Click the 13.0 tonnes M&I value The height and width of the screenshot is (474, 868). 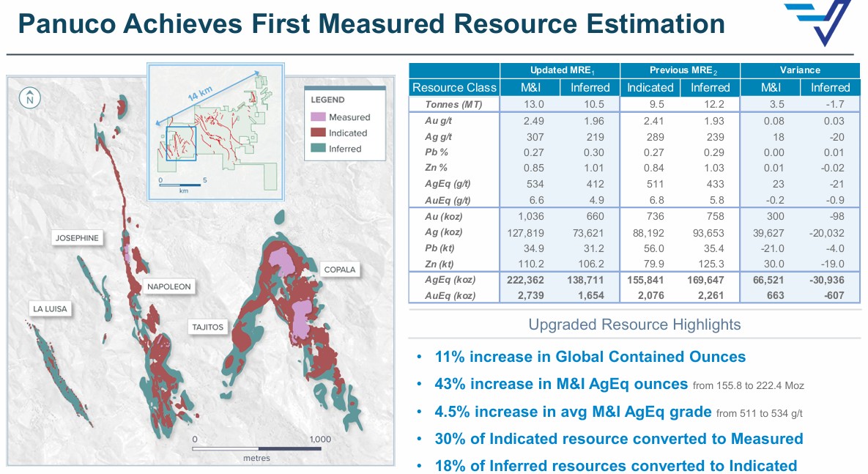tap(534, 104)
